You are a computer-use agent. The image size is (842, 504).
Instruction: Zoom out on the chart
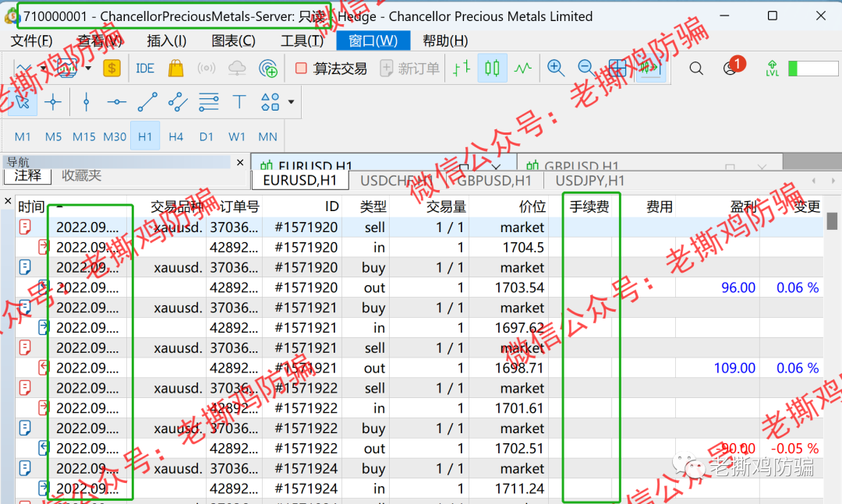(x=586, y=69)
